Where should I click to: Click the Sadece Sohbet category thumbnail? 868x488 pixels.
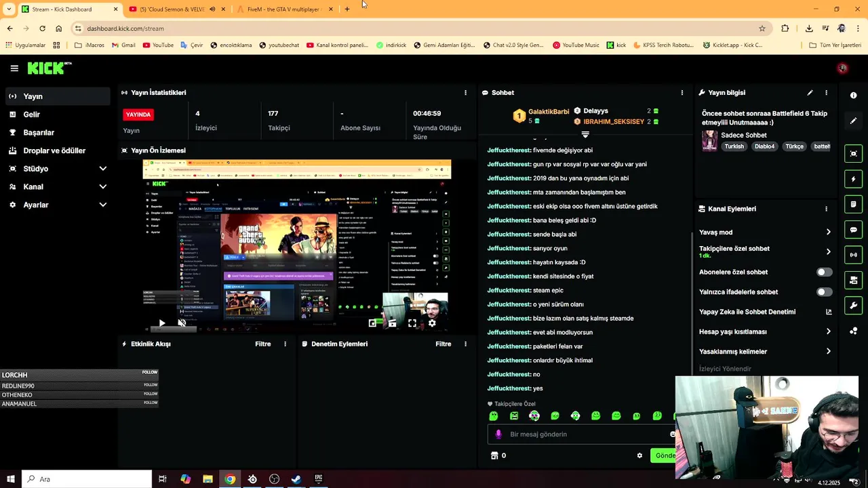click(x=709, y=140)
